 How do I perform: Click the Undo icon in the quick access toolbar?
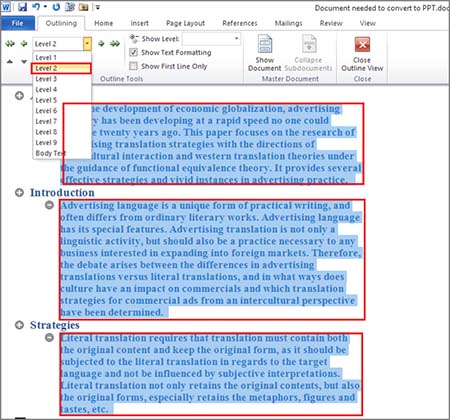coord(37,7)
